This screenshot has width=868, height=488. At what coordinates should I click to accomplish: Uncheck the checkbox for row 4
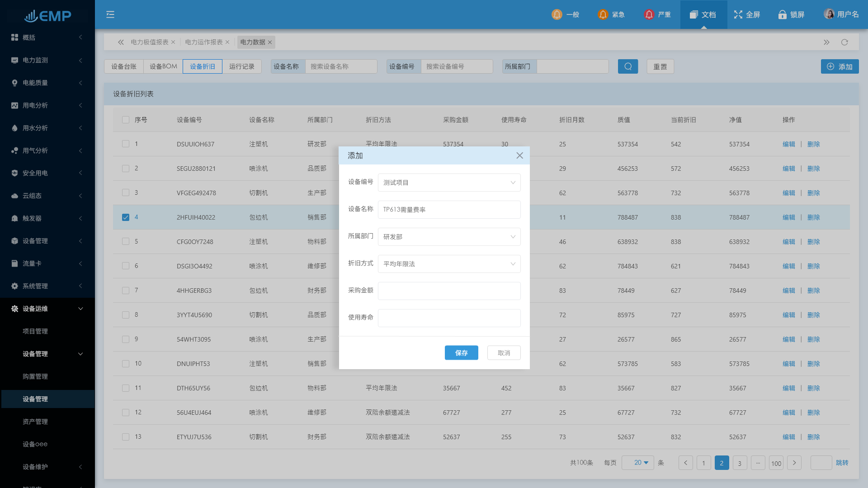tap(126, 217)
